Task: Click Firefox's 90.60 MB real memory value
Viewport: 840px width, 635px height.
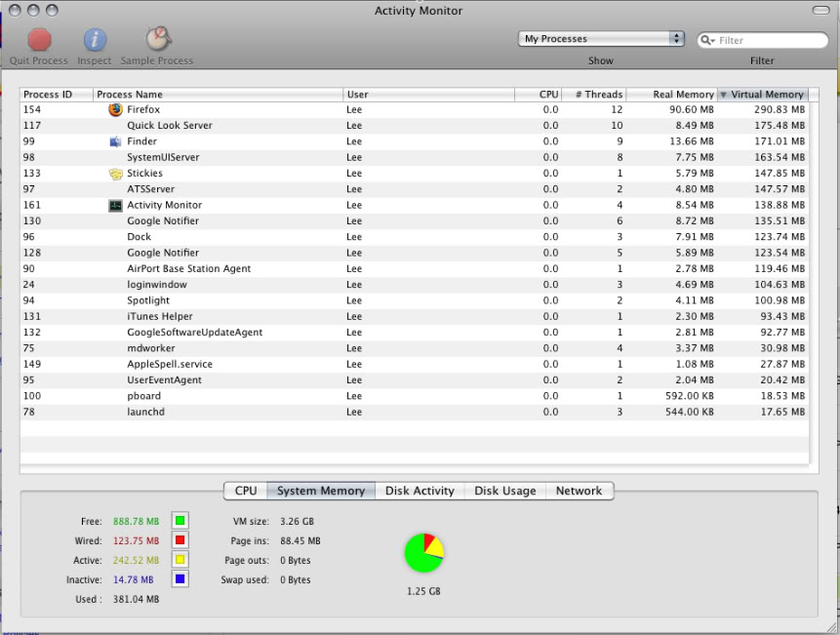Action: click(692, 109)
